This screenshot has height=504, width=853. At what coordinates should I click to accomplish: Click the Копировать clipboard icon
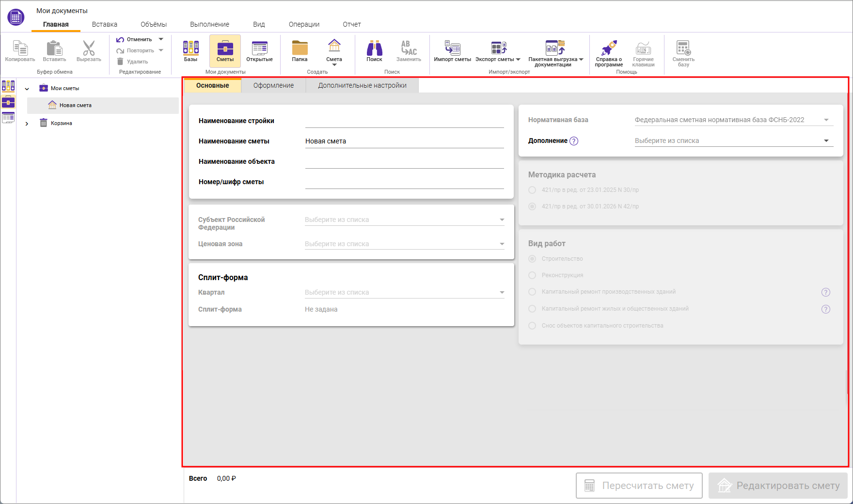pos(20,48)
